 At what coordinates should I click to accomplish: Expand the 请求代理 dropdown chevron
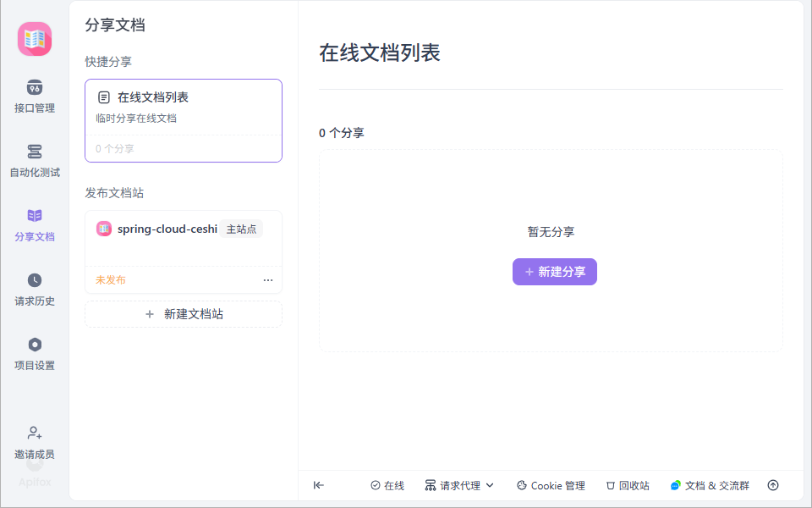tap(490, 485)
